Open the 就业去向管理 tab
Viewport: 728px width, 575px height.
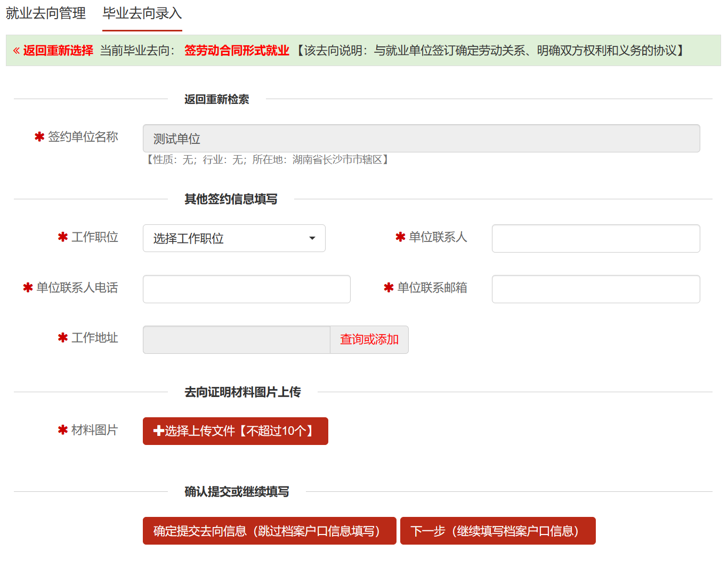point(46,13)
